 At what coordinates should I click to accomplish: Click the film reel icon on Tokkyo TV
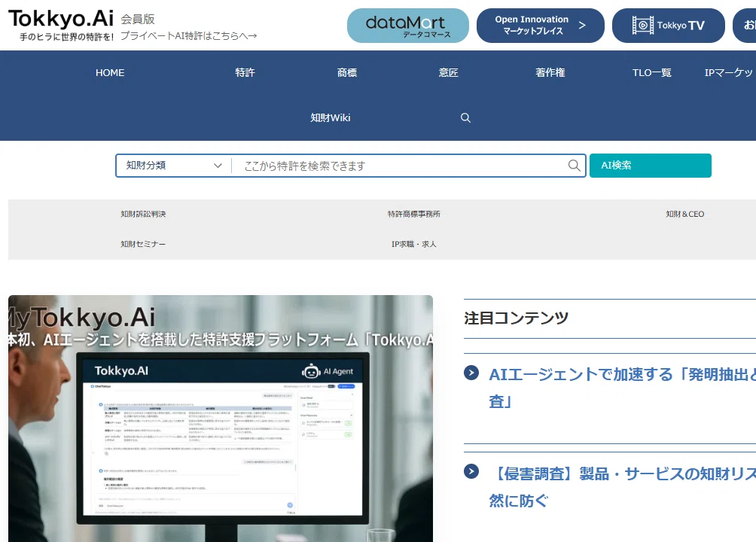[643, 25]
